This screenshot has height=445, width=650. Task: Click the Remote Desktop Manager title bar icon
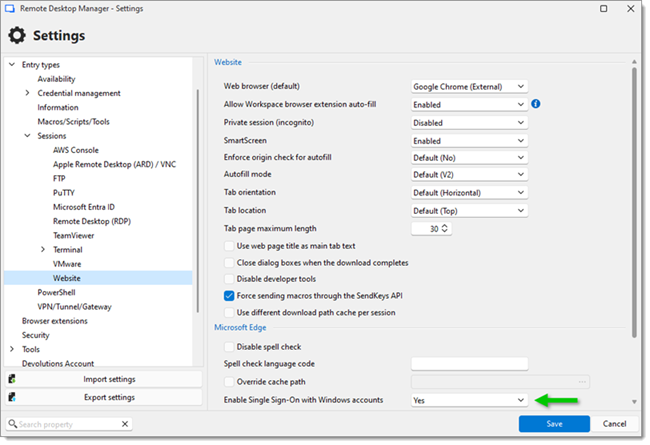click(x=10, y=8)
